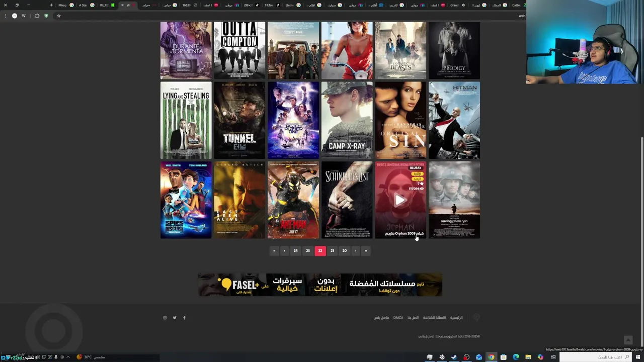
Task: Click the double-arrow pagination button left of 24
Action: [274, 250]
